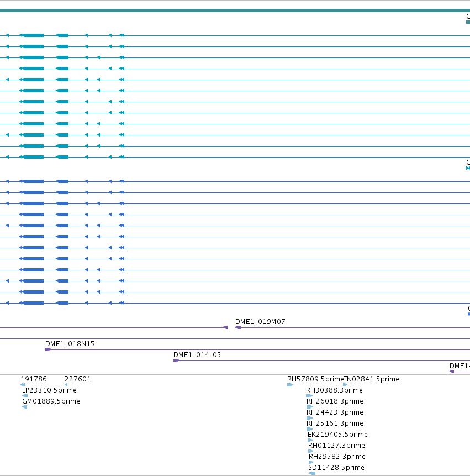Select the RH29582.3prime label
470x476 pixels.
[x=337, y=456]
